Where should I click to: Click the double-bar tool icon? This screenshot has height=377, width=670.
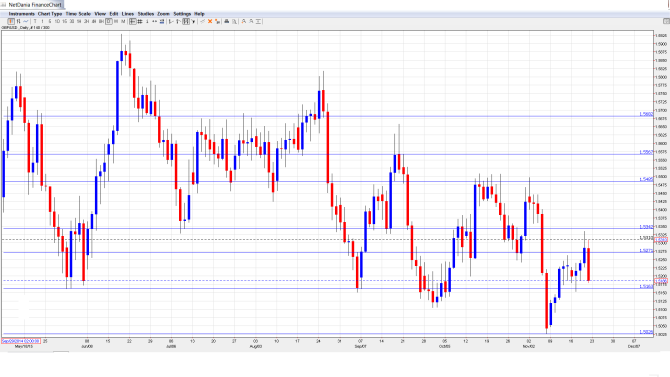[178, 21]
